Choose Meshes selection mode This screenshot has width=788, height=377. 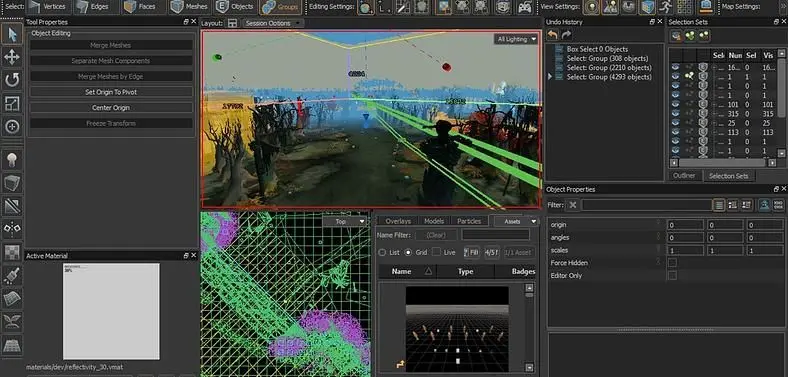tap(189, 7)
